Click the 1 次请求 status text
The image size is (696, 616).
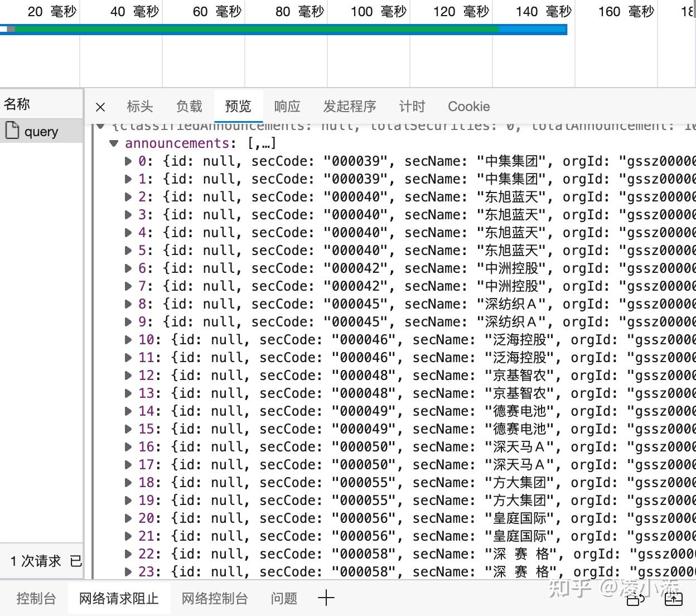(x=35, y=561)
